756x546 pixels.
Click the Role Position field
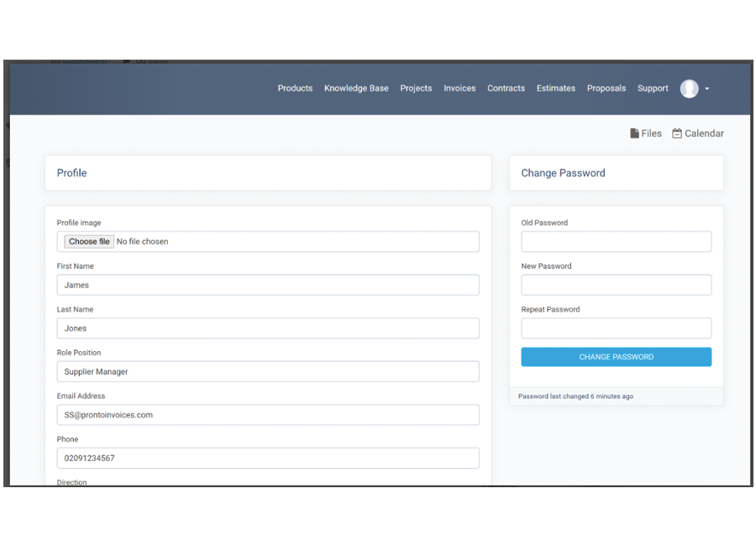coord(268,371)
